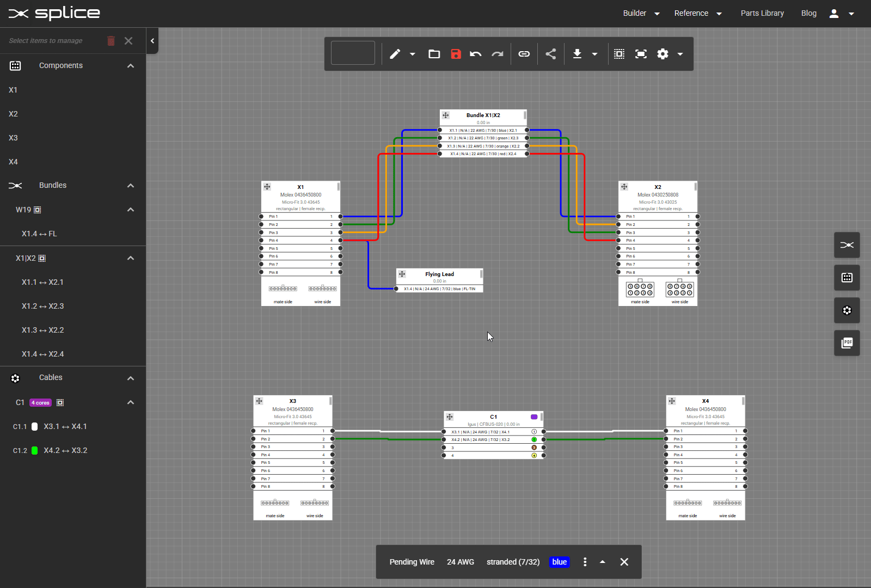
Task: Undo the last action
Action: click(x=475, y=54)
